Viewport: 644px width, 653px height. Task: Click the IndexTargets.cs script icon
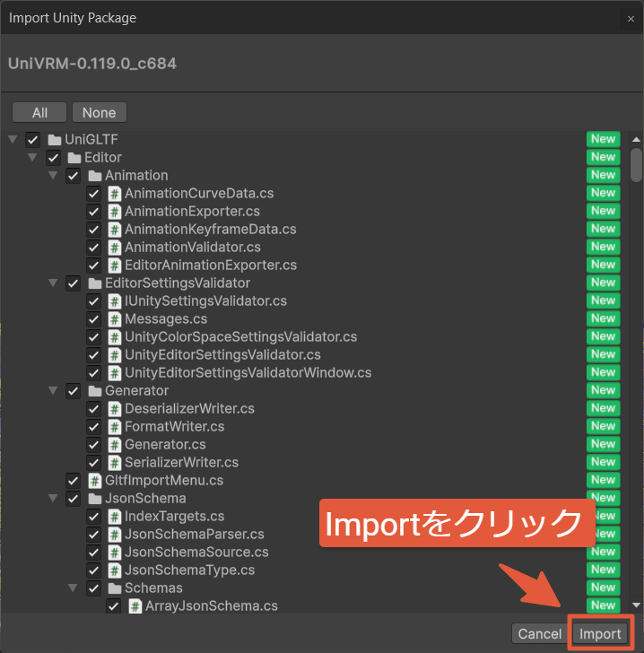115,517
